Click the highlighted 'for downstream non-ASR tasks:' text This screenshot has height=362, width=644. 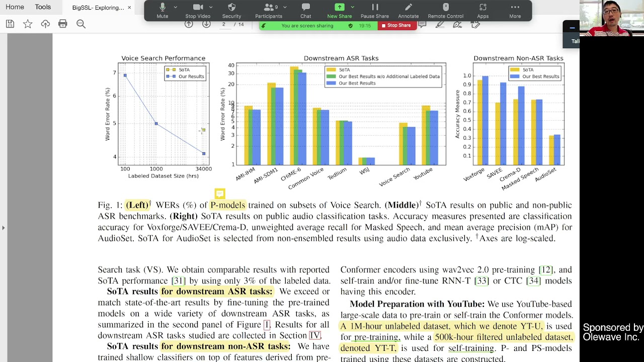pos(226,346)
